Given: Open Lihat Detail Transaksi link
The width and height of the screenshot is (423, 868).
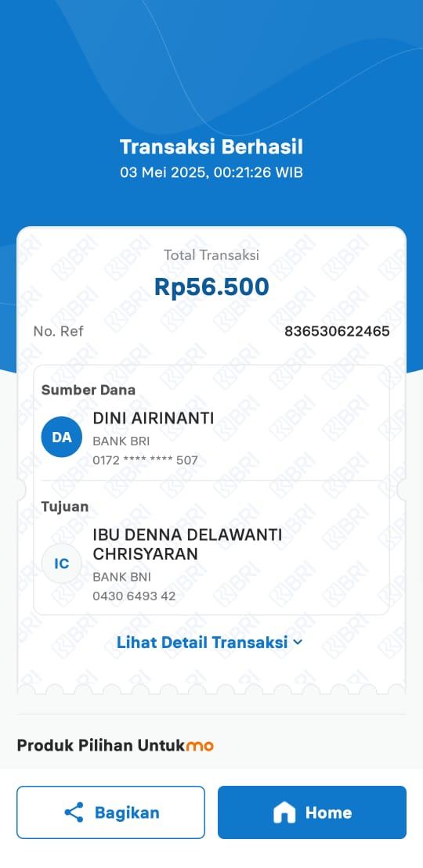Looking at the screenshot, I should click(x=210, y=642).
